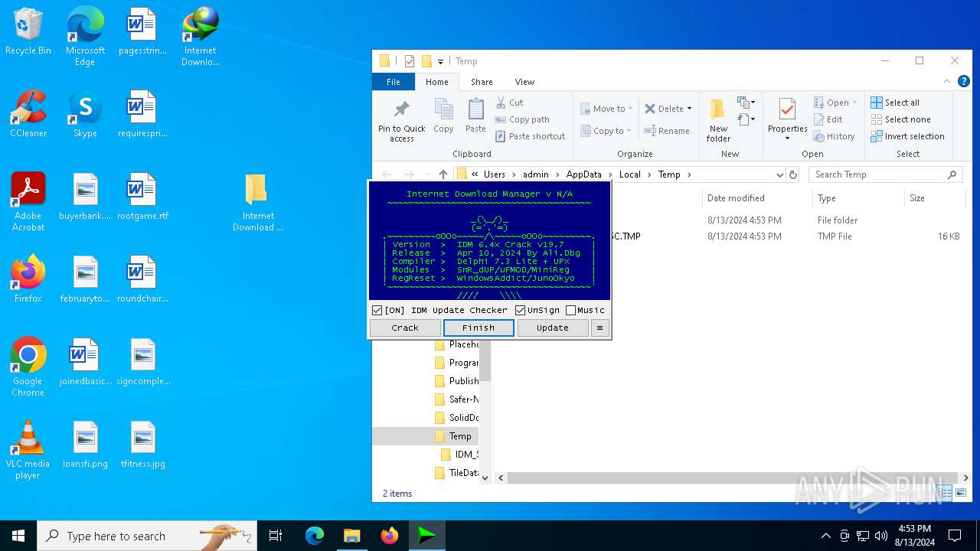Click Rename in Organize group
Image resolution: width=980 pixels, height=551 pixels.
coord(667,131)
